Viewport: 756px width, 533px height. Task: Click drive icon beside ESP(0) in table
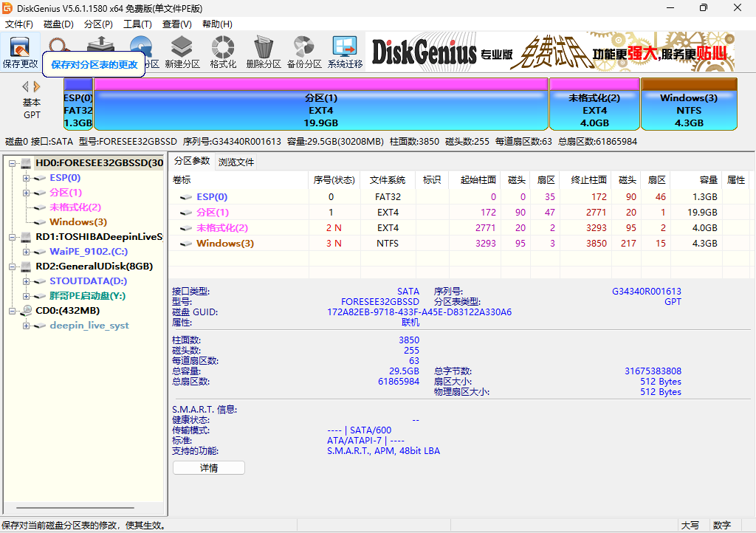(x=185, y=197)
